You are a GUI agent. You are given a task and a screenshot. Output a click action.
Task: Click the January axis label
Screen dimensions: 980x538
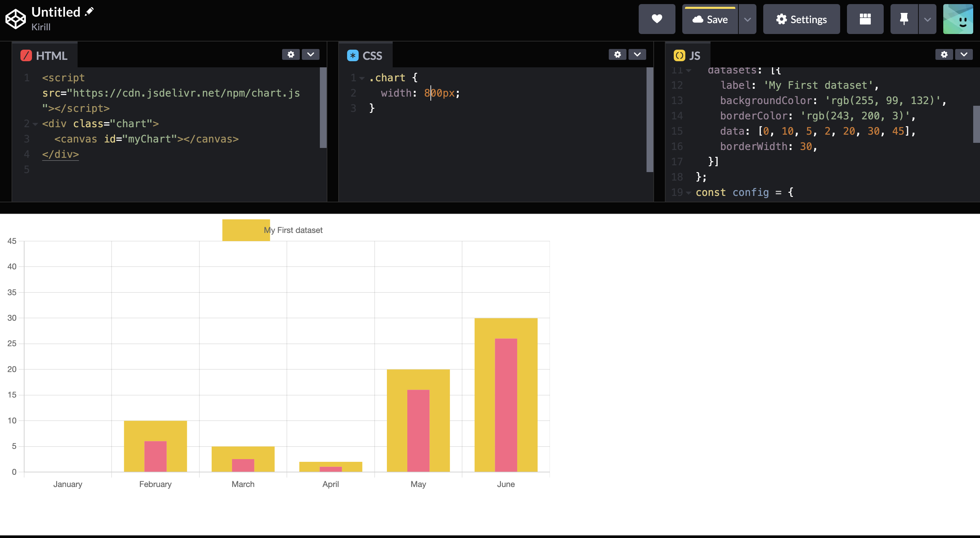(x=68, y=484)
